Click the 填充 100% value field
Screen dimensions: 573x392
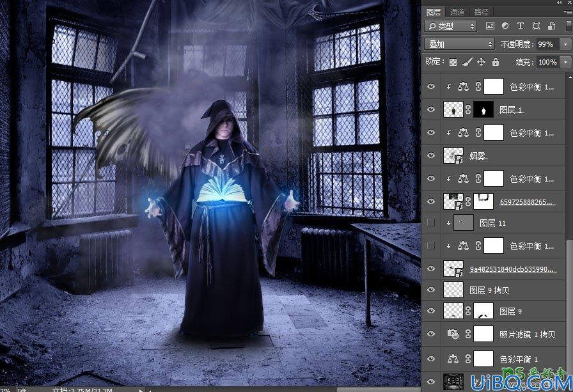click(x=548, y=62)
